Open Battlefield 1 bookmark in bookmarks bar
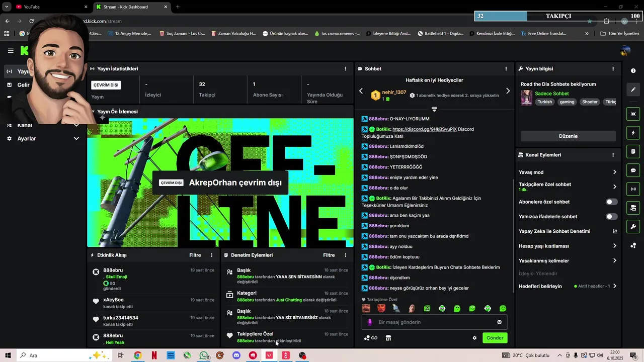The height and width of the screenshot is (362, 644). [440, 34]
